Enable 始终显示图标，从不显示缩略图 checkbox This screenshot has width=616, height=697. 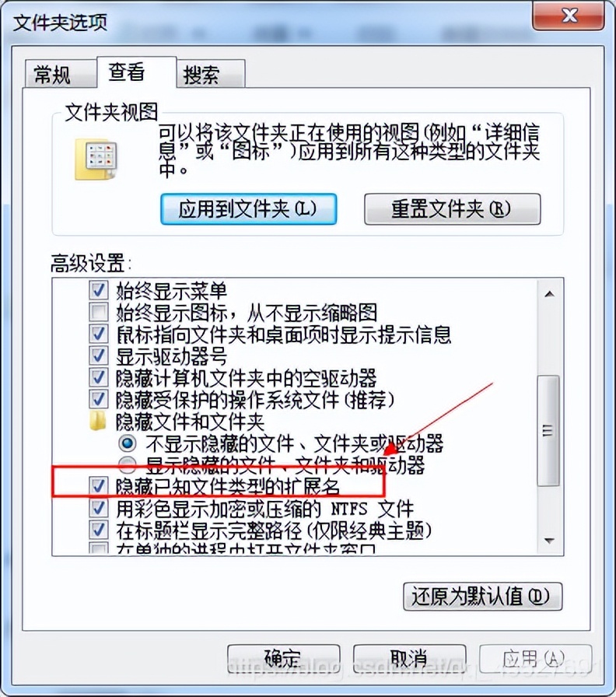98,312
